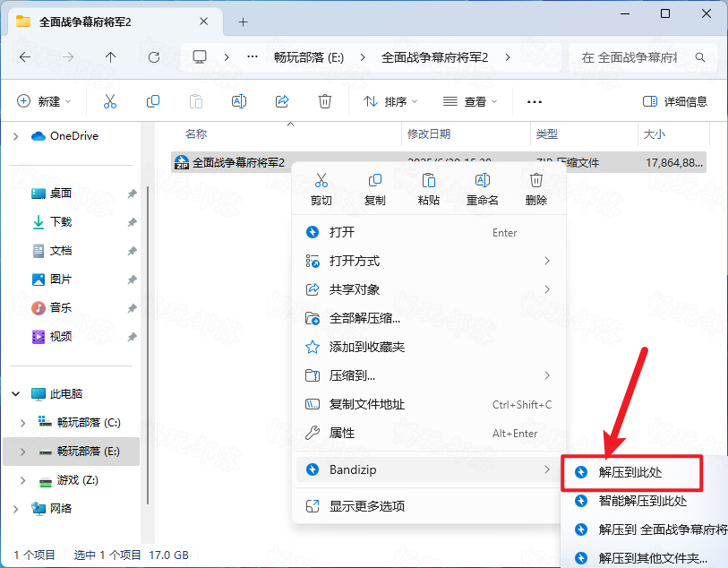Viewport: 728px width, 568px height.
Task: Unpin 下载 from quick access
Action: [132, 222]
